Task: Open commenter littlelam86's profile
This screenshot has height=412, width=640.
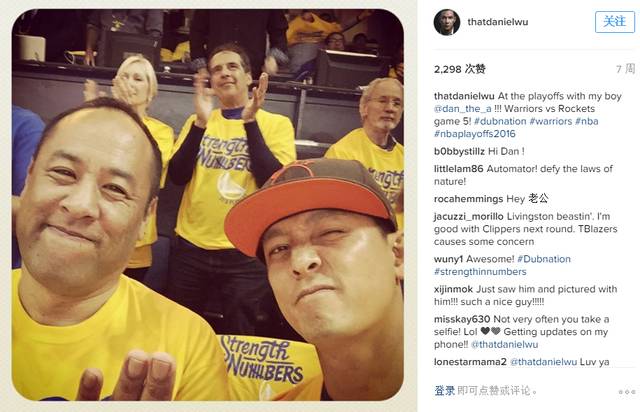Action: tap(458, 169)
